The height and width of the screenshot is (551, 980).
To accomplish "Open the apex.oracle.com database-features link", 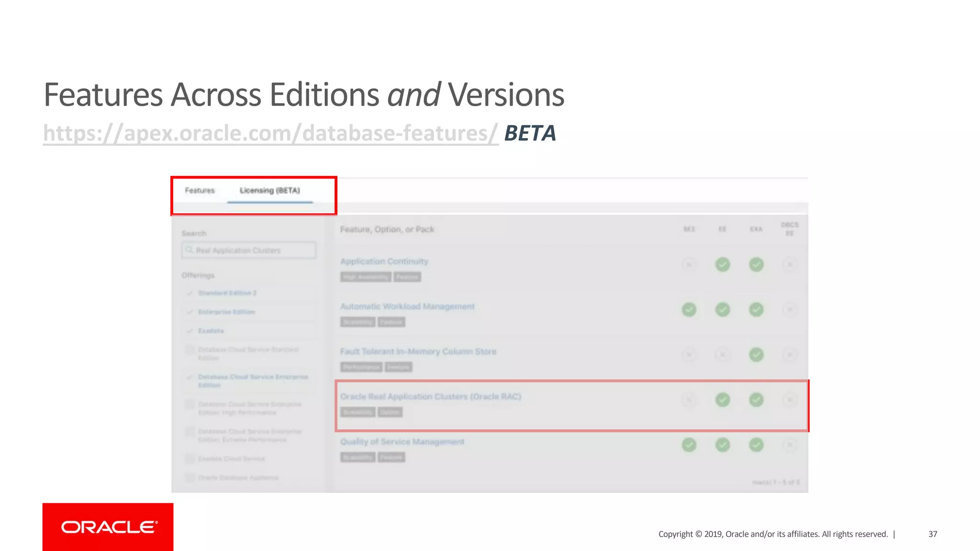I will coord(270,133).
